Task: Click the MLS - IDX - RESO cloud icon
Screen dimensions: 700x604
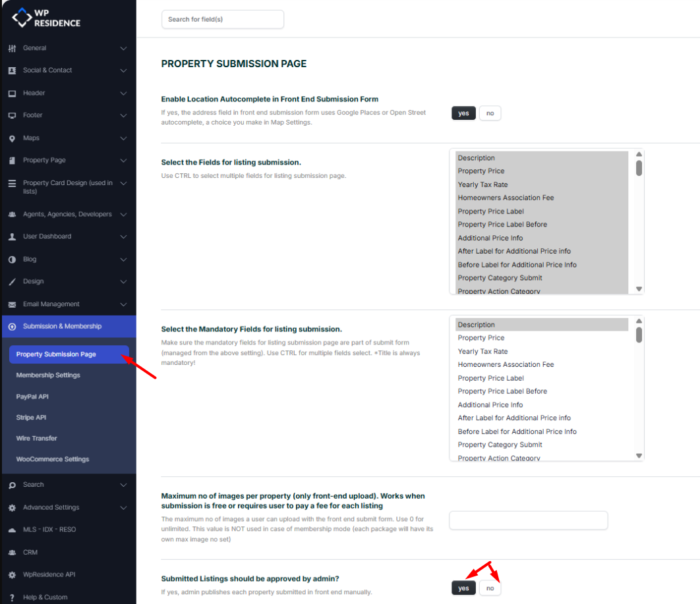Action: (12, 530)
